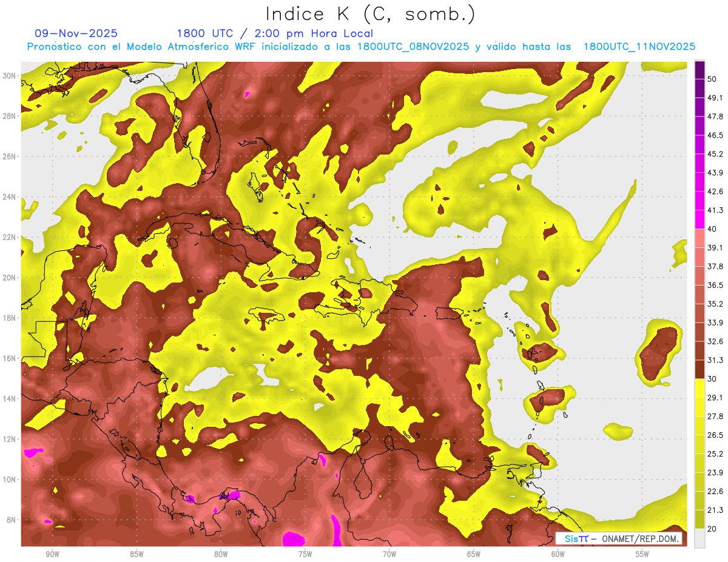Click the longitude label '65W'
Viewport: 728px width, 562px height.
(x=474, y=554)
